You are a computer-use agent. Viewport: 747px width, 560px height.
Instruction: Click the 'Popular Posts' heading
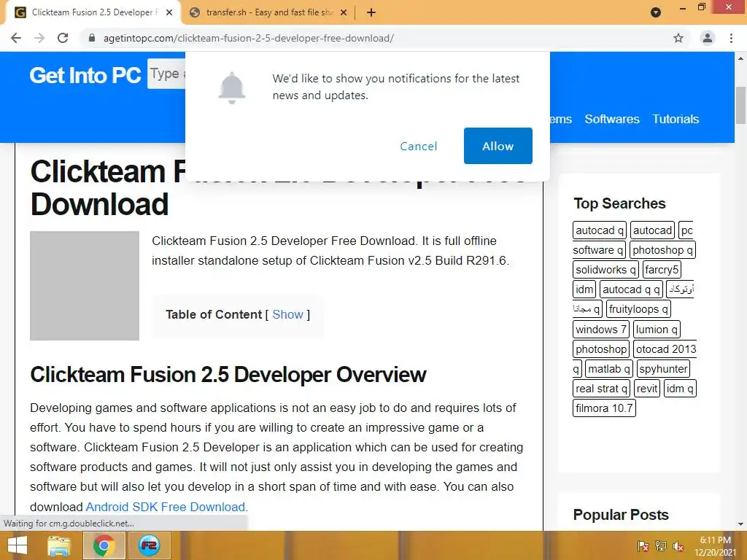click(621, 515)
